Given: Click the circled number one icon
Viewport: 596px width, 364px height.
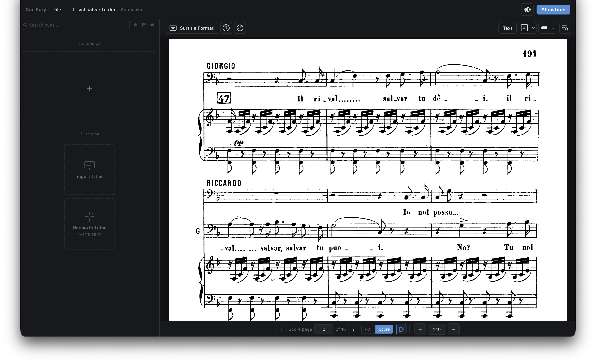Looking at the screenshot, I should click(x=226, y=28).
